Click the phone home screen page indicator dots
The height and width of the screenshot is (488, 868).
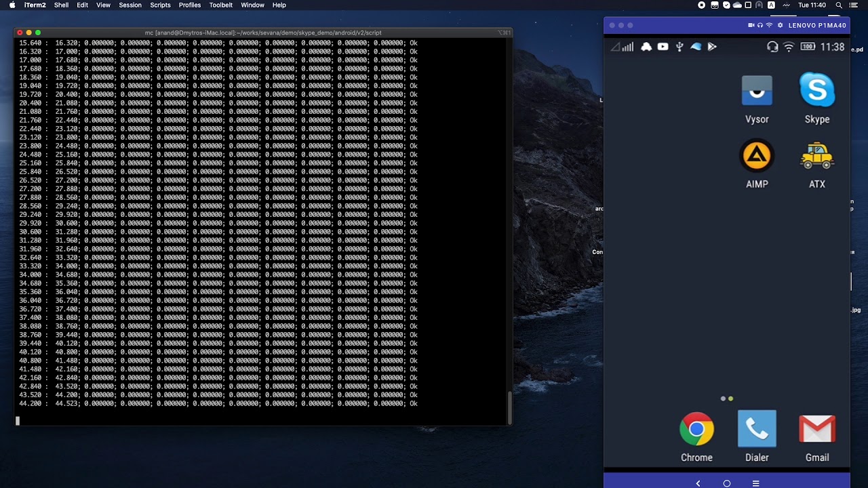click(x=727, y=399)
